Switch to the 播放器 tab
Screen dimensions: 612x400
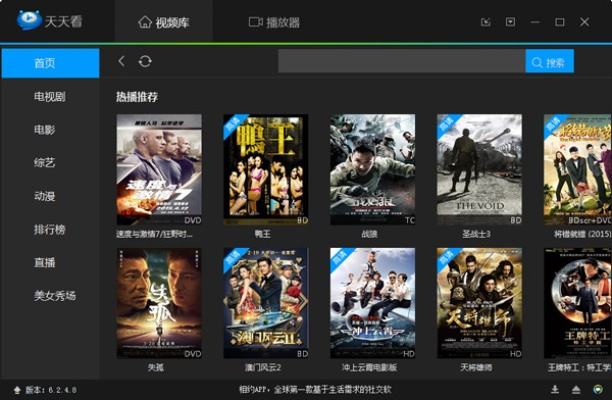click(274, 22)
